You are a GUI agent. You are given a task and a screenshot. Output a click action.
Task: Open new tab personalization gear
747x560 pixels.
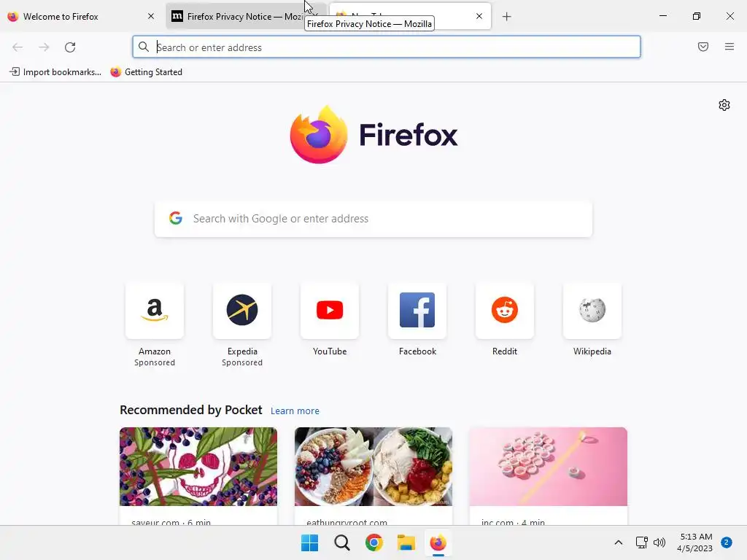724,105
